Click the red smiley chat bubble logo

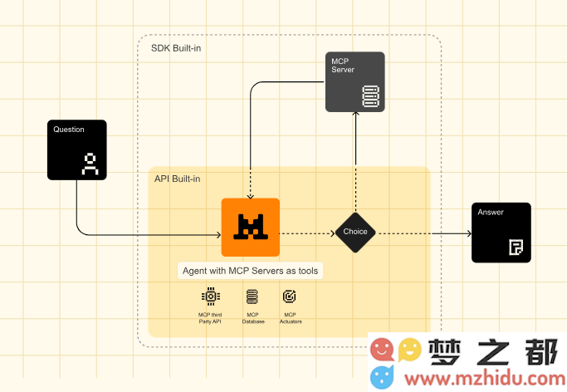click(383, 350)
